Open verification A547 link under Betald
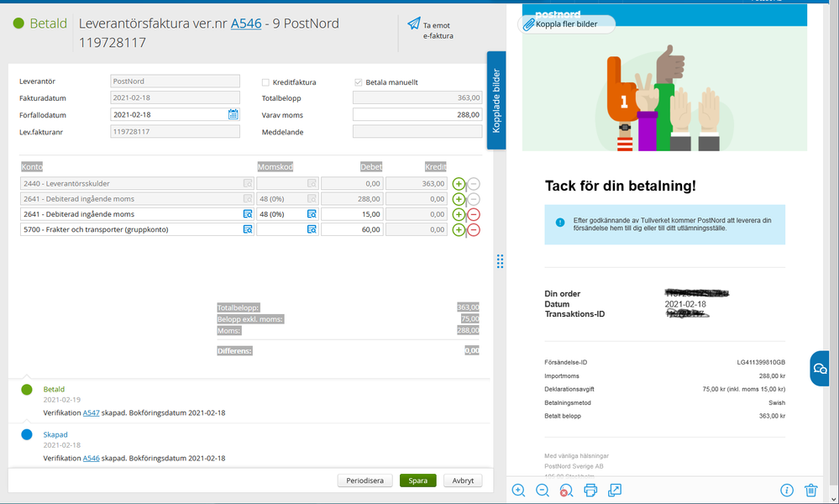The image size is (839, 504). coord(91,413)
